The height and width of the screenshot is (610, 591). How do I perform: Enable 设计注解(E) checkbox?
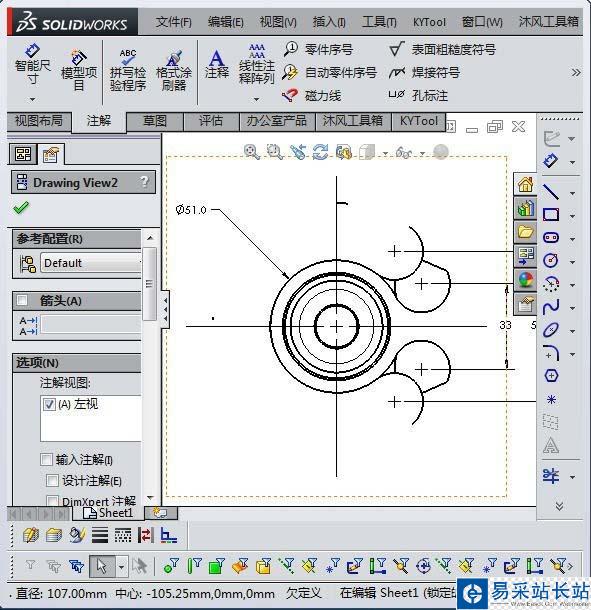pos(53,481)
